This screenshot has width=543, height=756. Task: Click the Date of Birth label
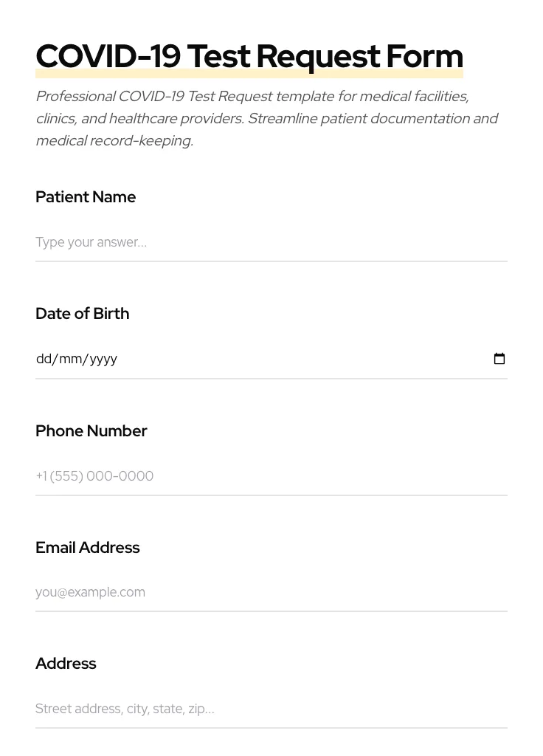click(82, 314)
